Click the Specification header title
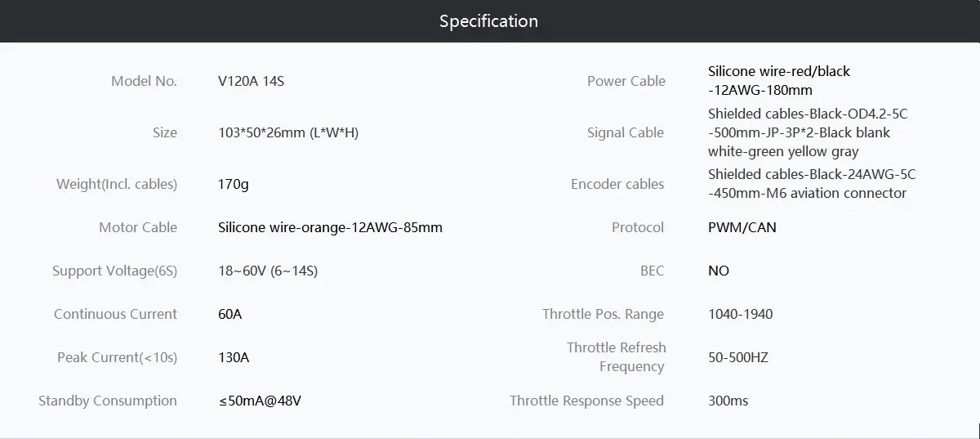This screenshot has height=439, width=980. [488, 21]
